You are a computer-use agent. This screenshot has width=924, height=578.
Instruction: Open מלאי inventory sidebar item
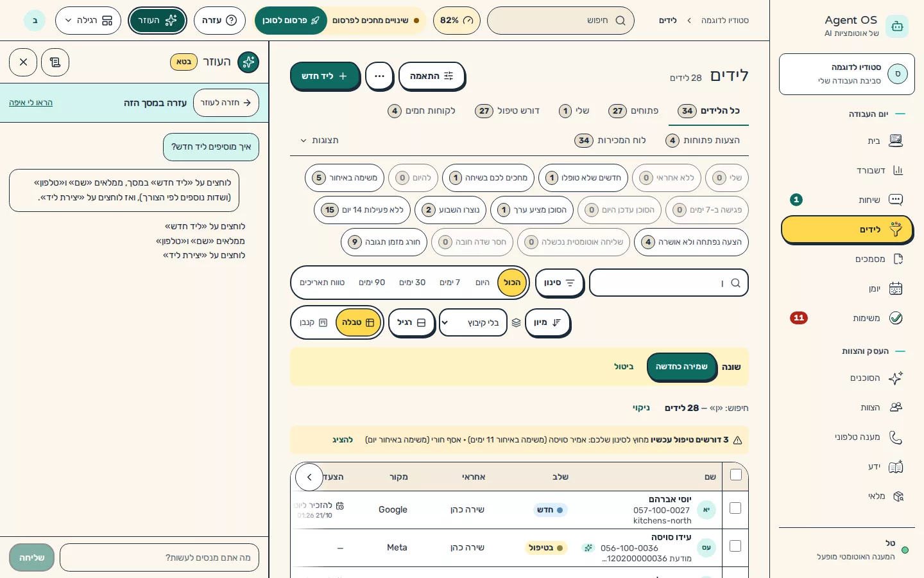847,496
